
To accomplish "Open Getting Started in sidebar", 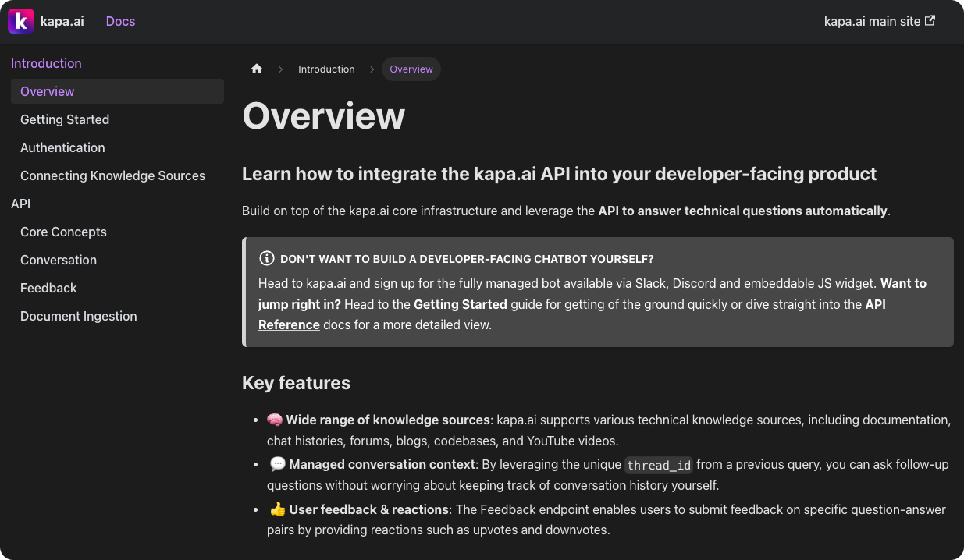I will [65, 119].
